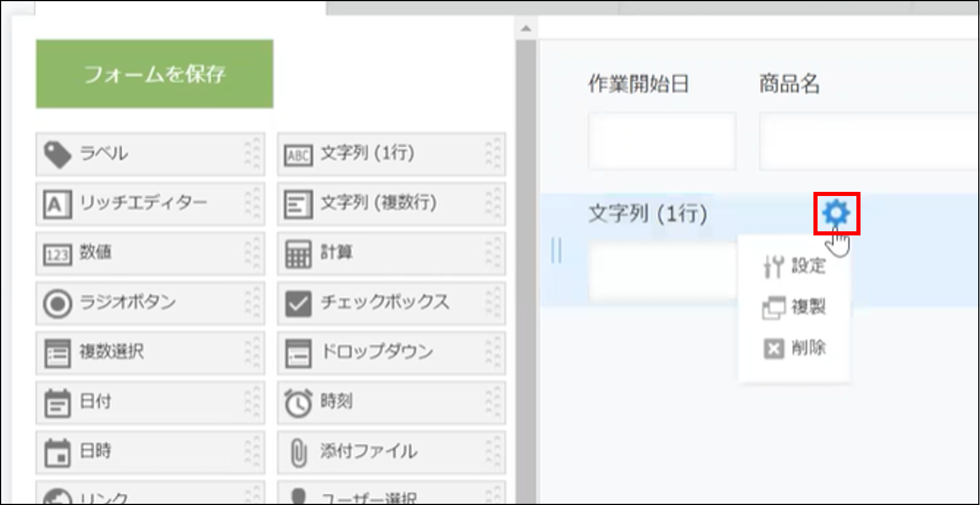This screenshot has width=980, height=505.
Task: Click the 文字列 (1行) form input box
Action: coord(663,272)
